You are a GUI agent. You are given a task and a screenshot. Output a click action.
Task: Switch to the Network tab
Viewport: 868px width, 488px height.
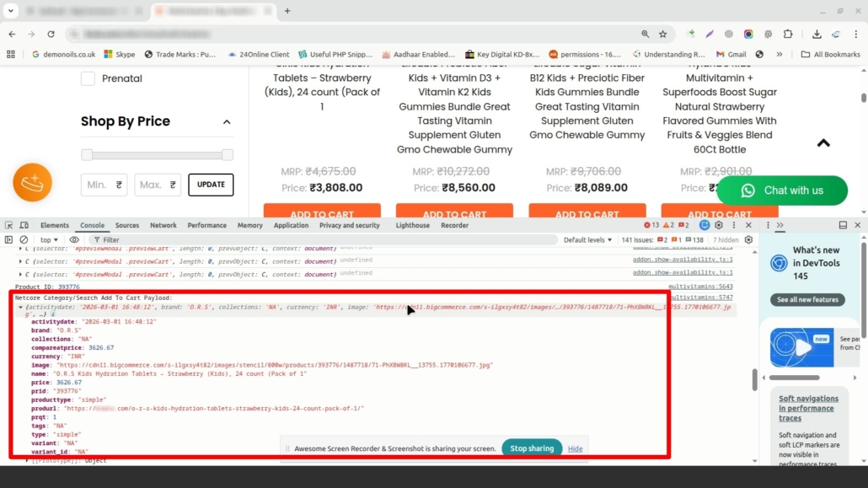(x=163, y=225)
